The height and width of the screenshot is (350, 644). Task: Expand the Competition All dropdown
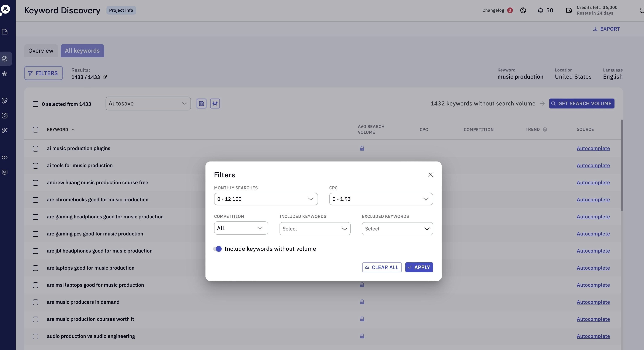[x=241, y=228]
